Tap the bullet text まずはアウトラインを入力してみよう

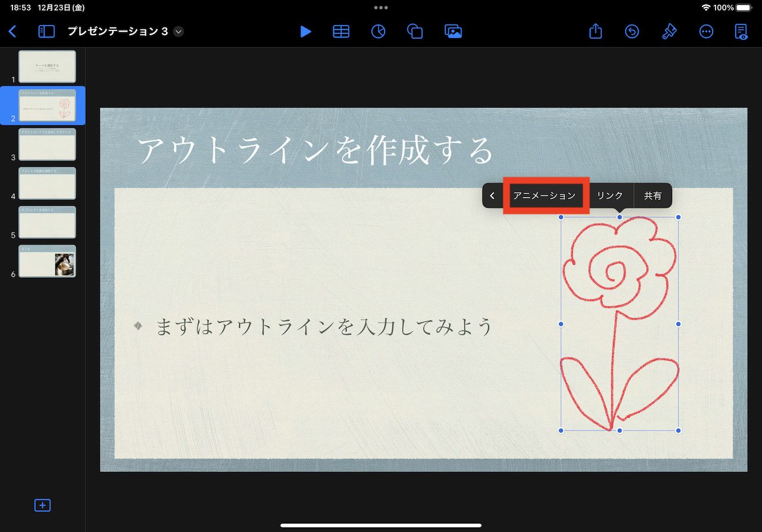point(324,327)
